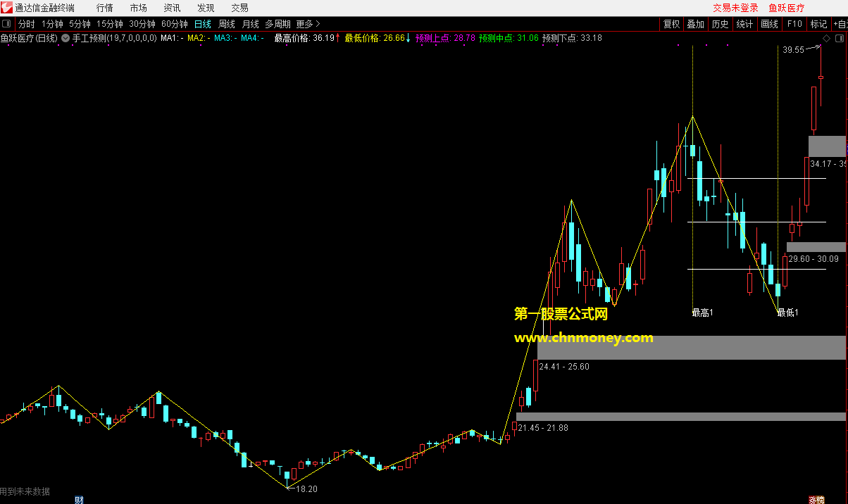Select the 日线 daily period tab
The width and height of the screenshot is (848, 504).
pyautogui.click(x=202, y=24)
